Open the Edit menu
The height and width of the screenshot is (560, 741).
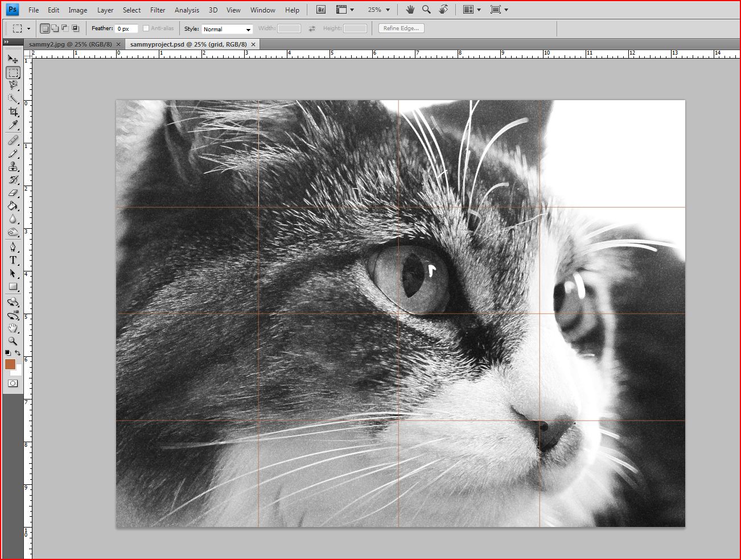click(53, 10)
